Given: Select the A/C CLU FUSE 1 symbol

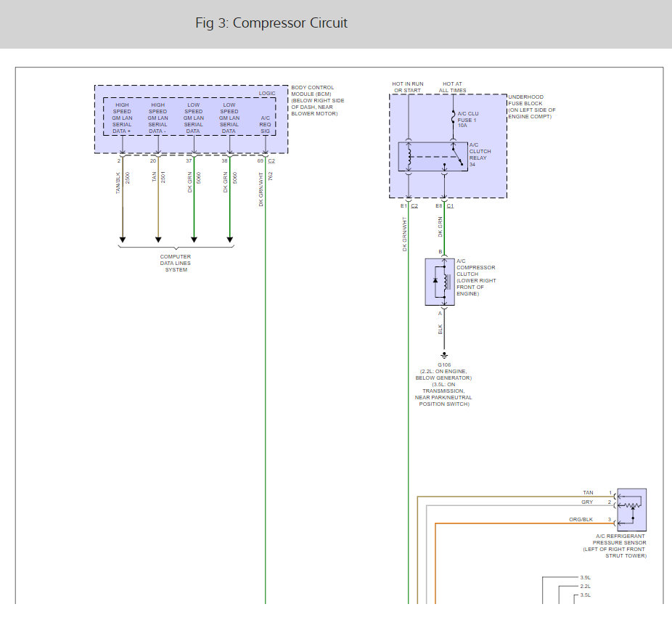Looking at the screenshot, I should pyautogui.click(x=453, y=117).
